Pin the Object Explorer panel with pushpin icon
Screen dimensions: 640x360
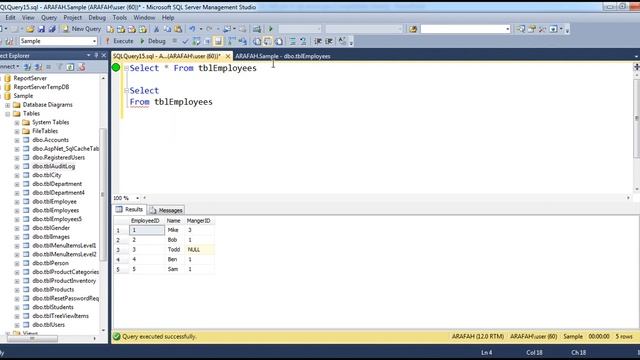coord(96,55)
